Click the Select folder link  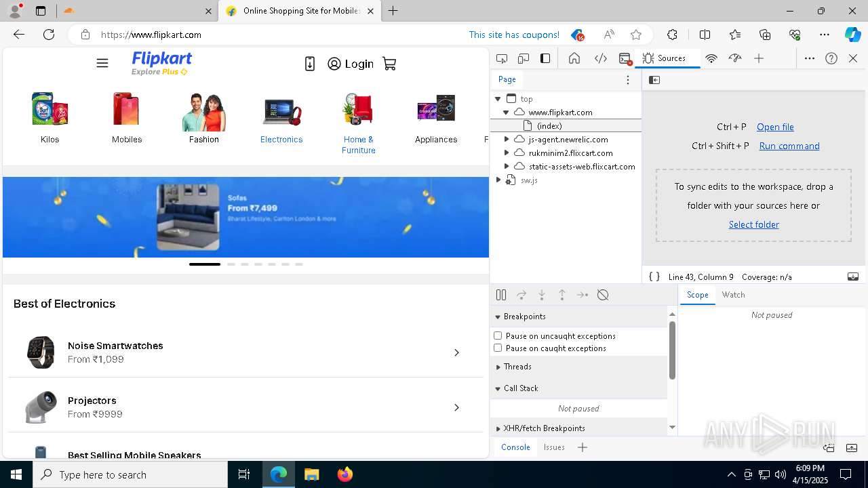(753, 224)
